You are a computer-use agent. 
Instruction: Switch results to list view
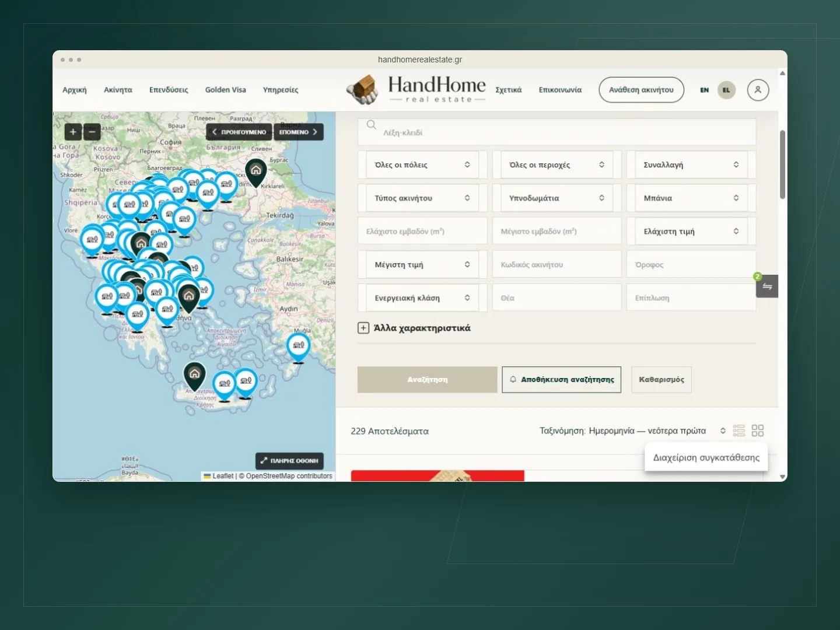click(739, 430)
